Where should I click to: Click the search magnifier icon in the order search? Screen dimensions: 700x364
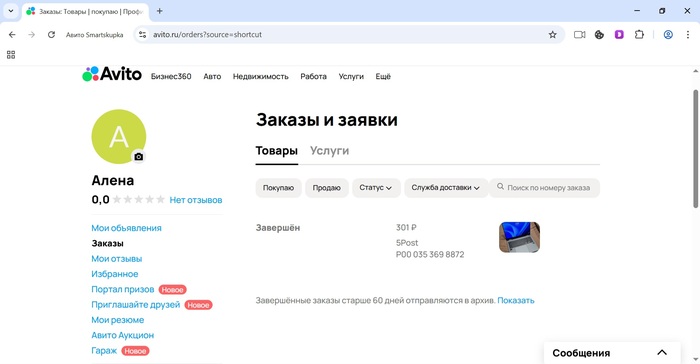click(500, 187)
